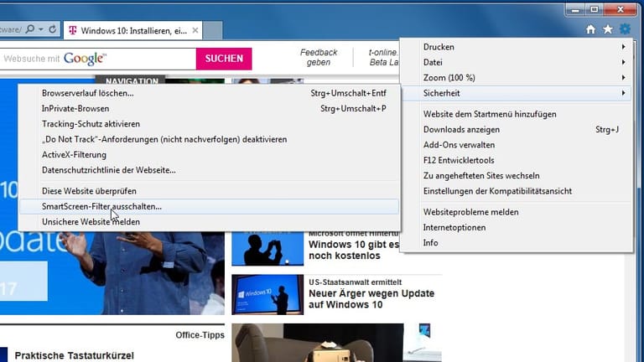Refresh the page with the reload icon

[53, 29]
